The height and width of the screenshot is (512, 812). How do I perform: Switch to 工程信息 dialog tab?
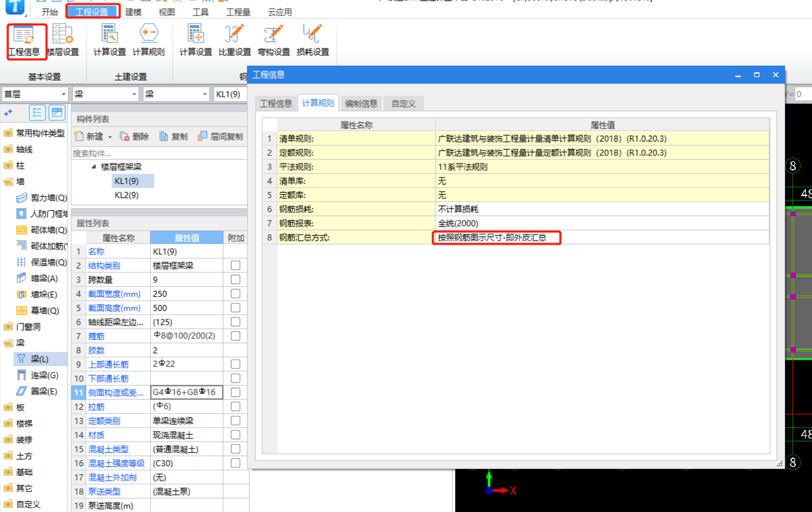click(x=276, y=103)
